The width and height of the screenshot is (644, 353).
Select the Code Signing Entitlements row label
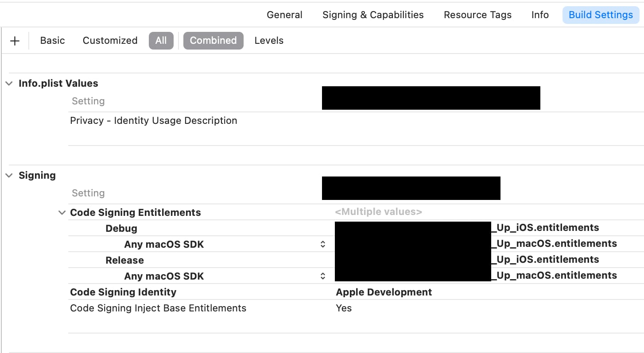pyautogui.click(x=136, y=213)
